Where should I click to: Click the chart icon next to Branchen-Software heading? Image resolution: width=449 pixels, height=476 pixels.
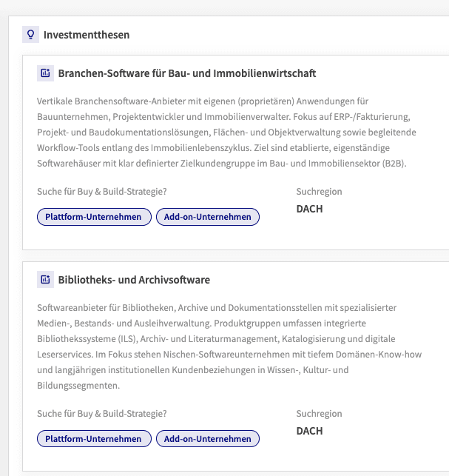tap(46, 73)
